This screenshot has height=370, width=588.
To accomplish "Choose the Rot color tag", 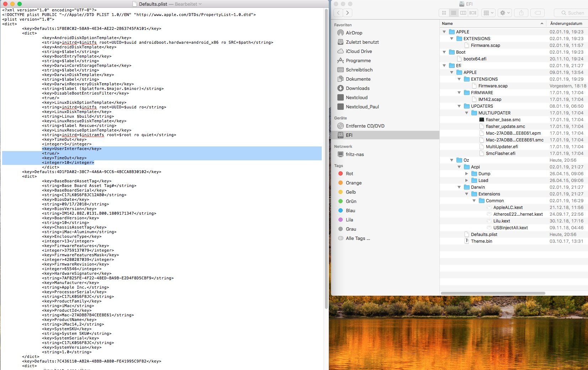I will 349,173.
